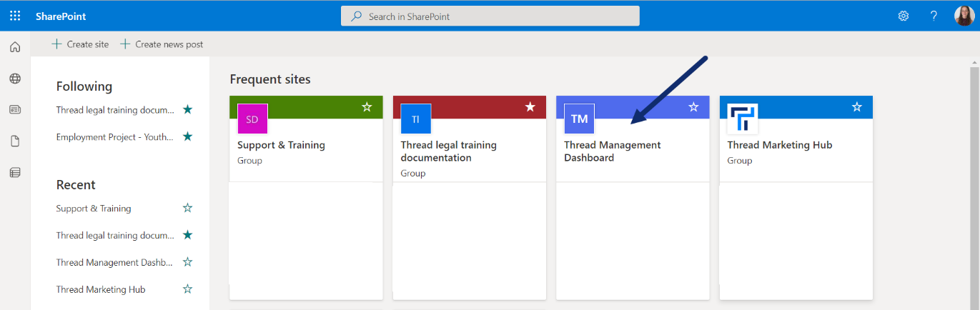Go to Home icon in left rail
This screenshot has height=310, width=980.
pyautogui.click(x=15, y=47)
